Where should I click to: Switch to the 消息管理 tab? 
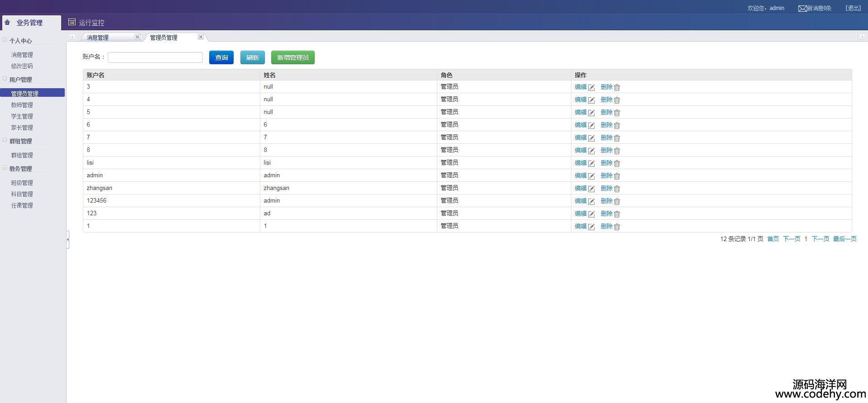[98, 38]
